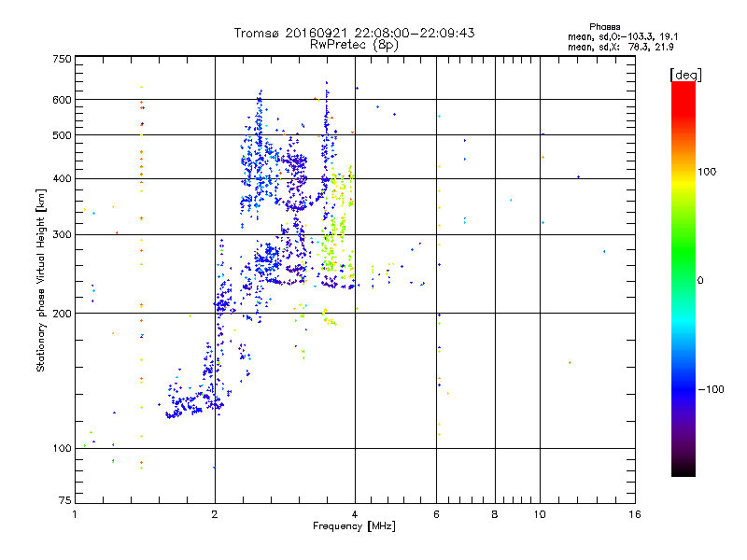Select the "100" km height axis tick label
The image size is (747, 560).
point(62,448)
